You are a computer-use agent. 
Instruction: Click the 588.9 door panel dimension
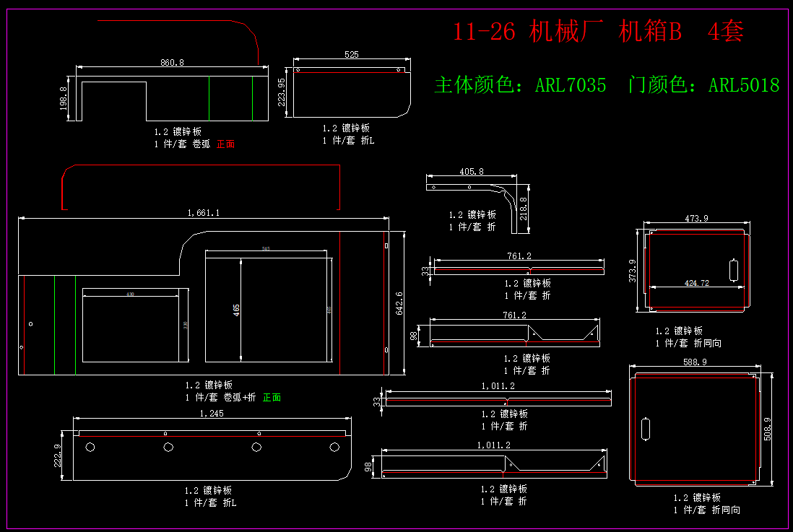694,362
